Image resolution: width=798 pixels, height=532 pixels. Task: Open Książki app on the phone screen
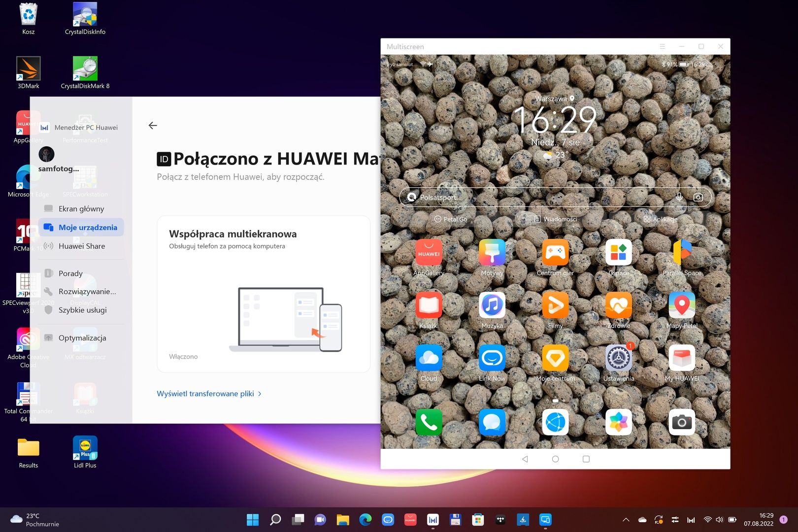coord(429,305)
